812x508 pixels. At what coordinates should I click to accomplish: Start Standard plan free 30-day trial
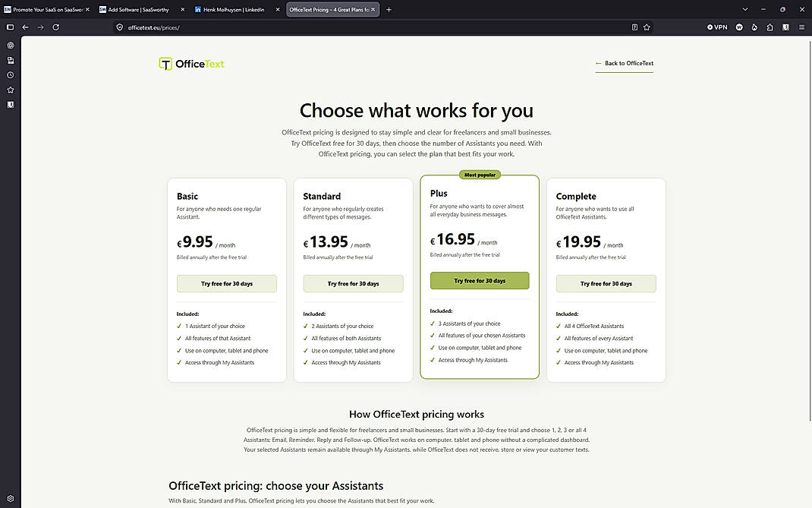click(353, 283)
